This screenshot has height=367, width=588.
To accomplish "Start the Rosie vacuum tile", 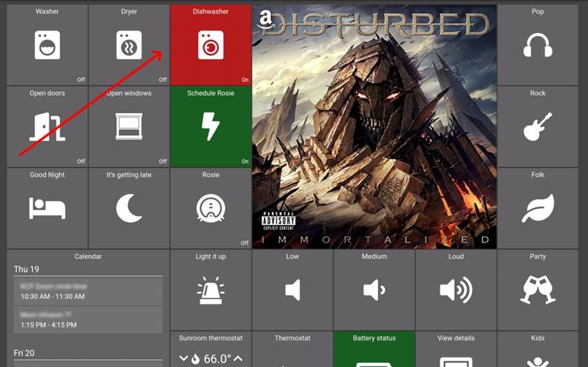I will click(x=210, y=208).
